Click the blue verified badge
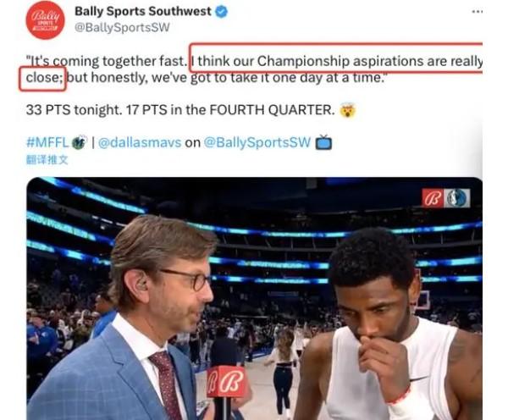Viewport: 508px width, 420px height. (222, 12)
